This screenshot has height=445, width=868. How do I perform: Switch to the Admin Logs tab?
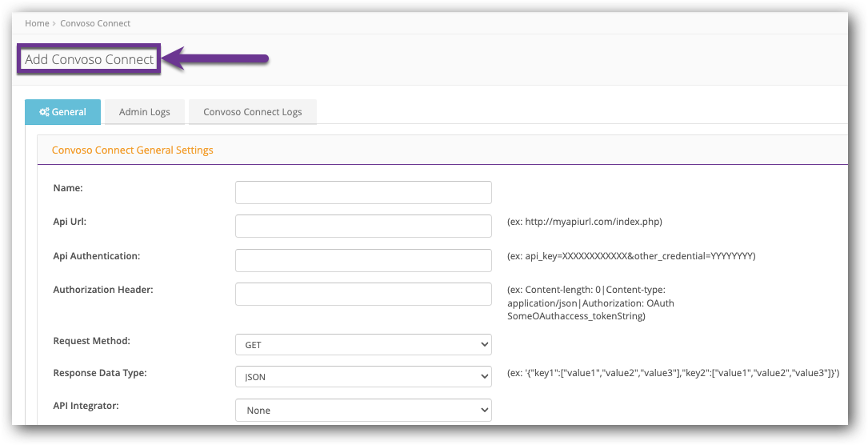(145, 112)
